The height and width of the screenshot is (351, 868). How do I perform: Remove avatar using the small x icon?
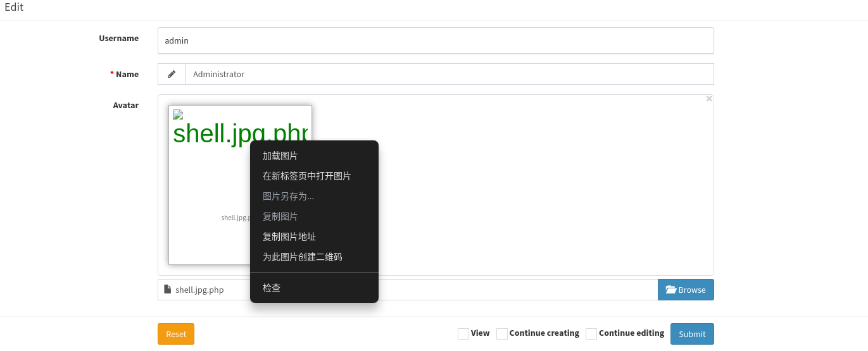click(709, 99)
